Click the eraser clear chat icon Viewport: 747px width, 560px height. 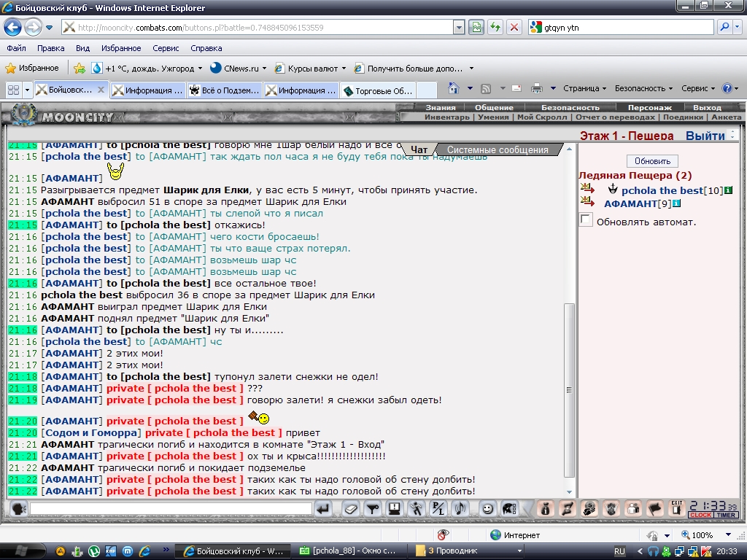(x=351, y=509)
